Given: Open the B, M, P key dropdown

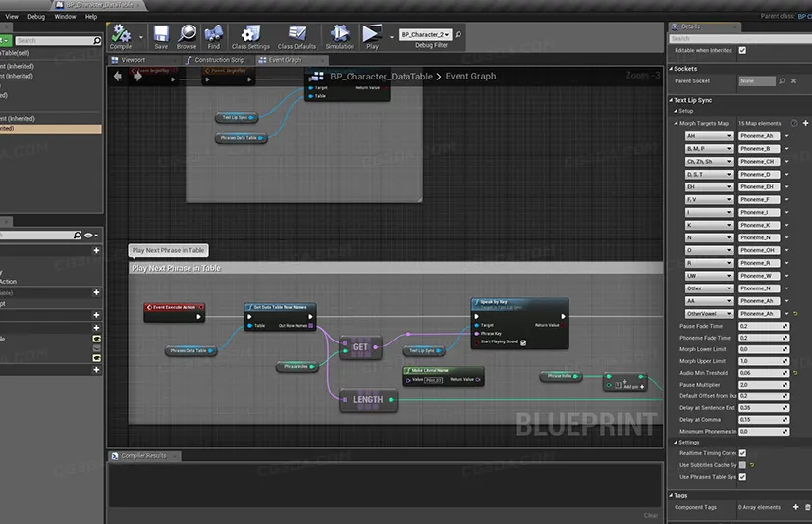Looking at the screenshot, I should coord(710,148).
